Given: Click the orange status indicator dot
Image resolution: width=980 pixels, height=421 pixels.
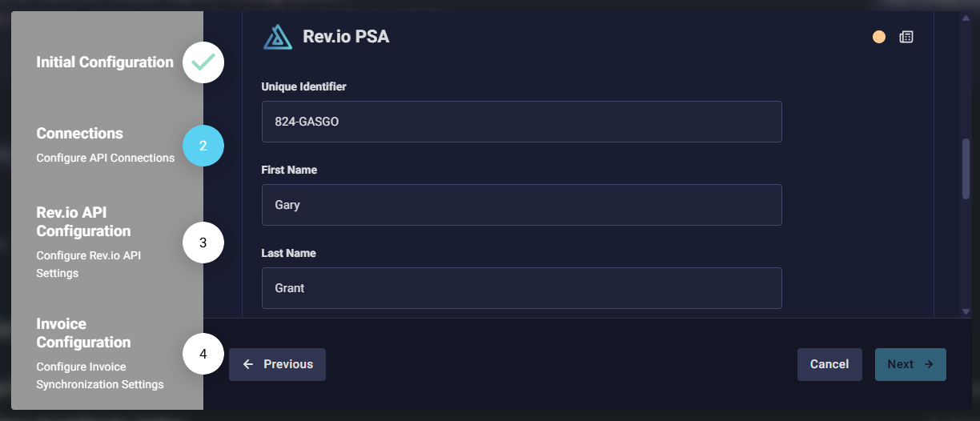Looking at the screenshot, I should [879, 37].
